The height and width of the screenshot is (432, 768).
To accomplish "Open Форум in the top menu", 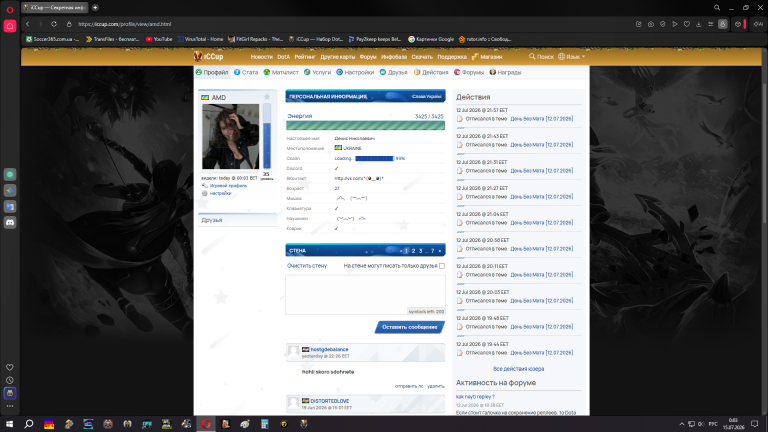I will (368, 57).
